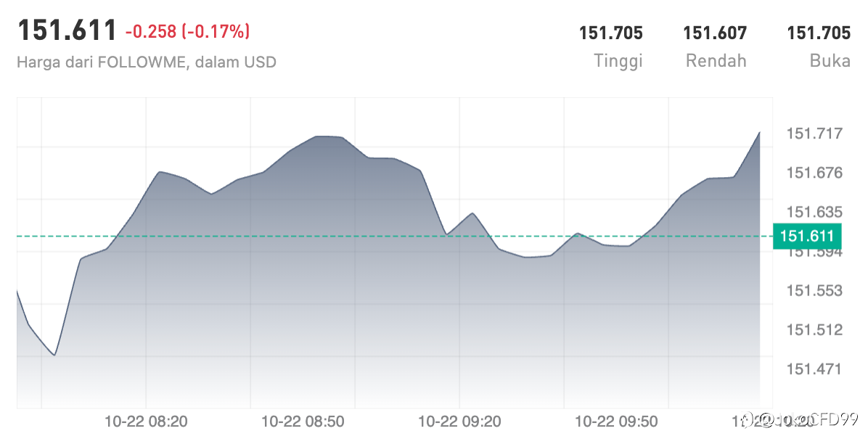Screen dimensions: 868x447
Task: Click the large current price 151.611
Action: pyautogui.click(x=67, y=31)
